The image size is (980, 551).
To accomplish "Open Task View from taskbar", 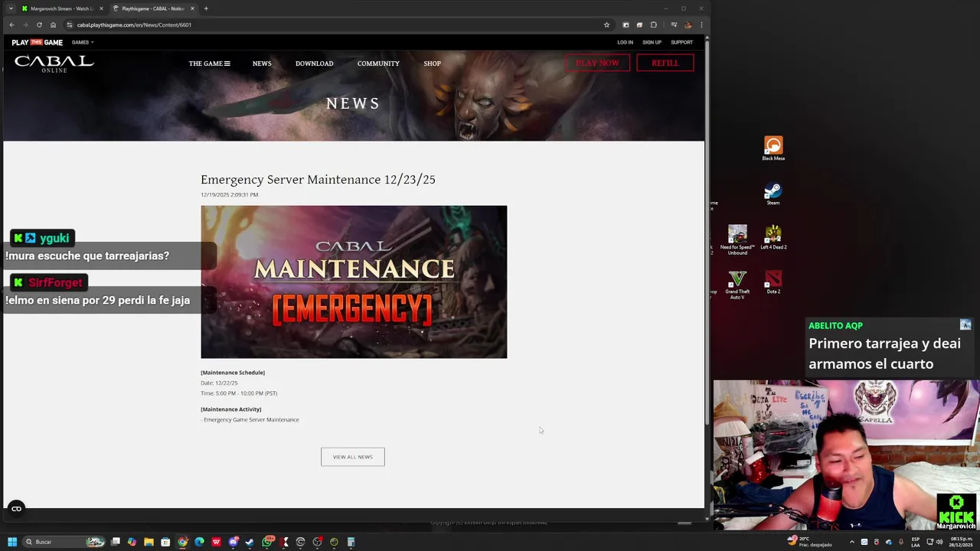I will (116, 542).
